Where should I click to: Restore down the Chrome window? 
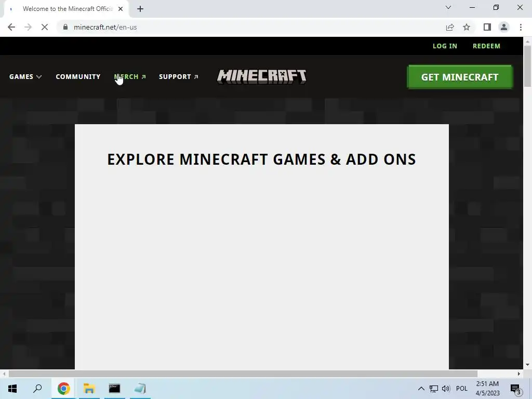click(x=496, y=7)
